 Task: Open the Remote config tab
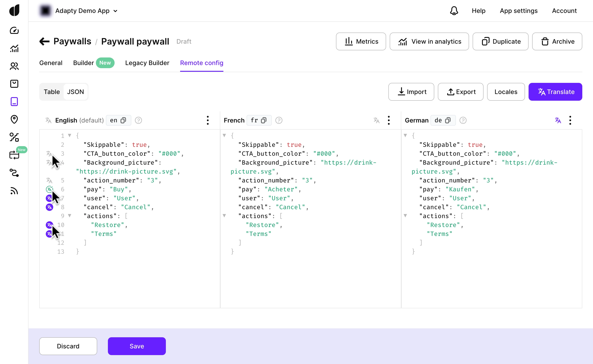point(202,63)
